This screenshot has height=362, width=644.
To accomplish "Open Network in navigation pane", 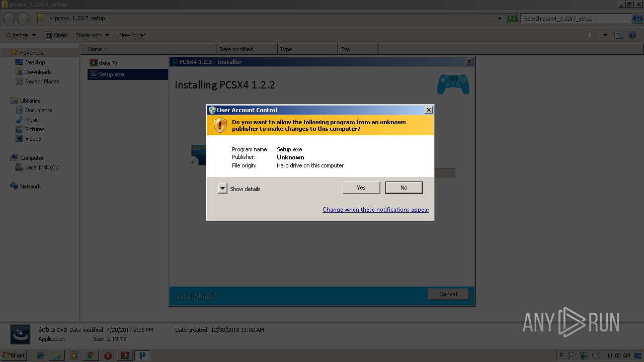I will tap(30, 187).
